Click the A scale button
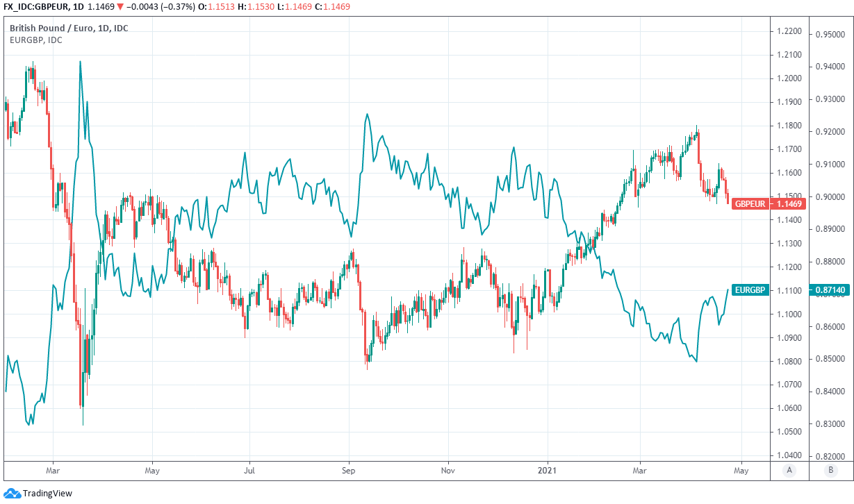Image resolution: width=854 pixels, height=504 pixels. tap(789, 470)
